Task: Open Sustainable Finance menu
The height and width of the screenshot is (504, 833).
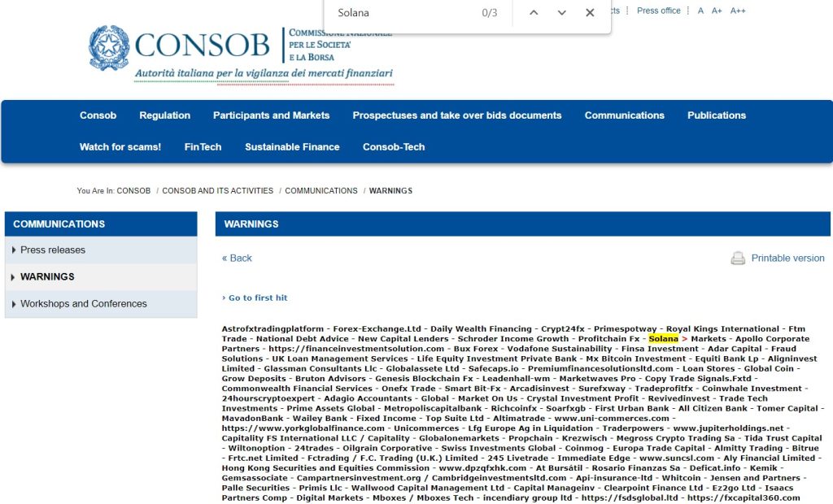Action: pos(292,147)
